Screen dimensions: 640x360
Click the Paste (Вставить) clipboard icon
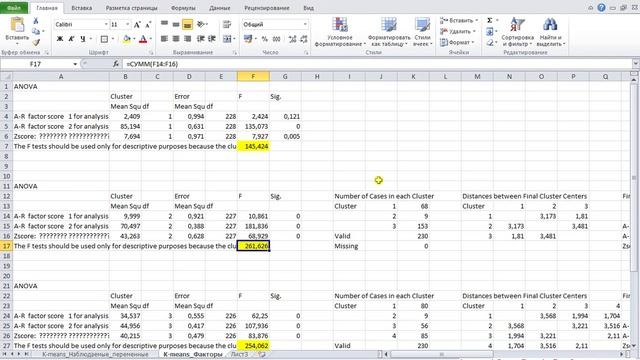(x=17, y=24)
